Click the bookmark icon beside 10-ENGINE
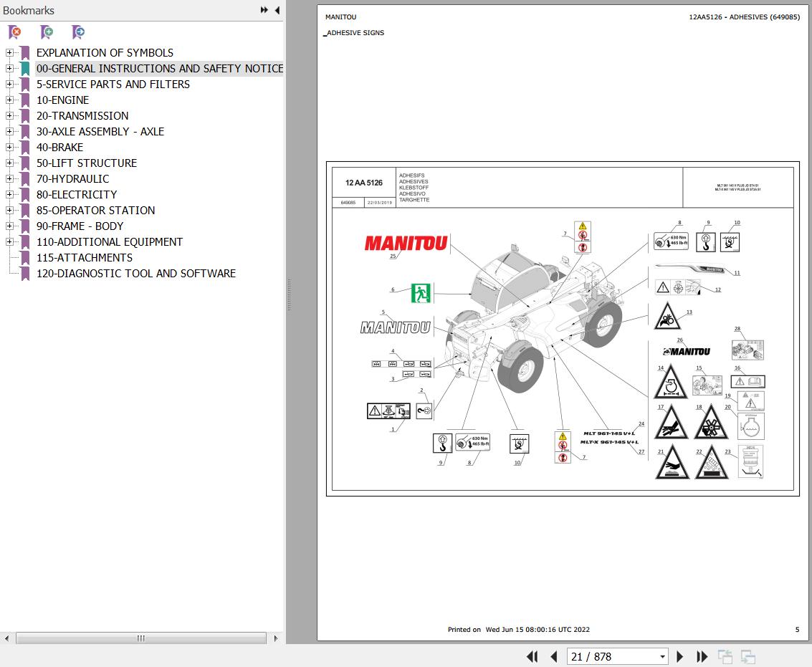Screen dimensions: 812x667 click(x=25, y=100)
